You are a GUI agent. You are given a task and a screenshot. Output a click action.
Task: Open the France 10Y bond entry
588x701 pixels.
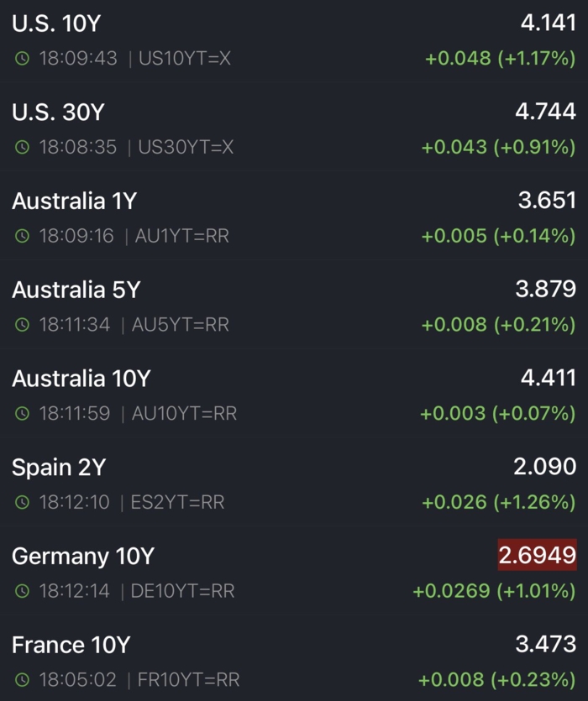pos(71,646)
